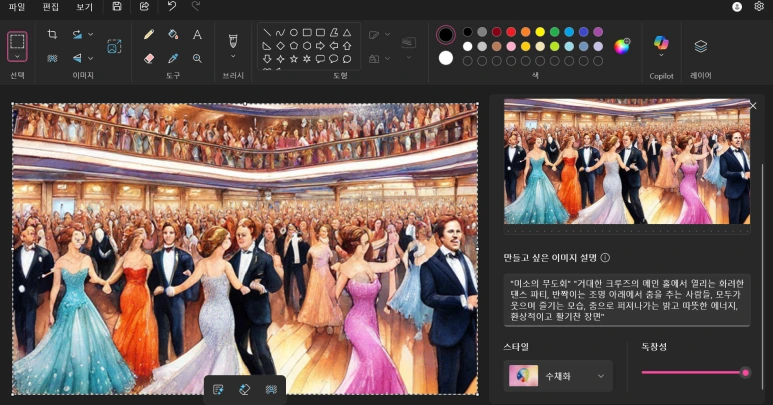Open the 편집 menu
This screenshot has width=773, height=405.
pos(51,6)
